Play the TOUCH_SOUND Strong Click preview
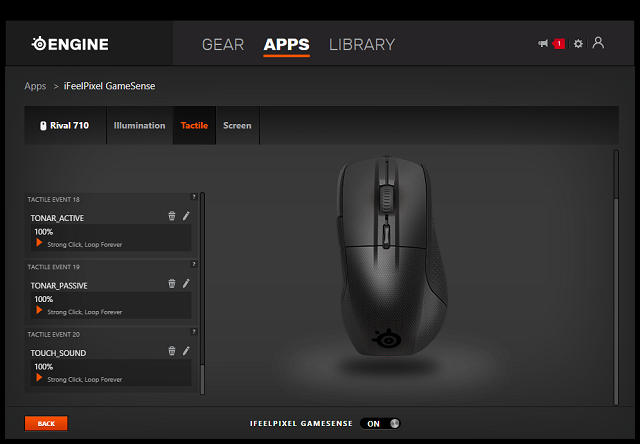Viewport: 640px width, 444px height. [39, 377]
